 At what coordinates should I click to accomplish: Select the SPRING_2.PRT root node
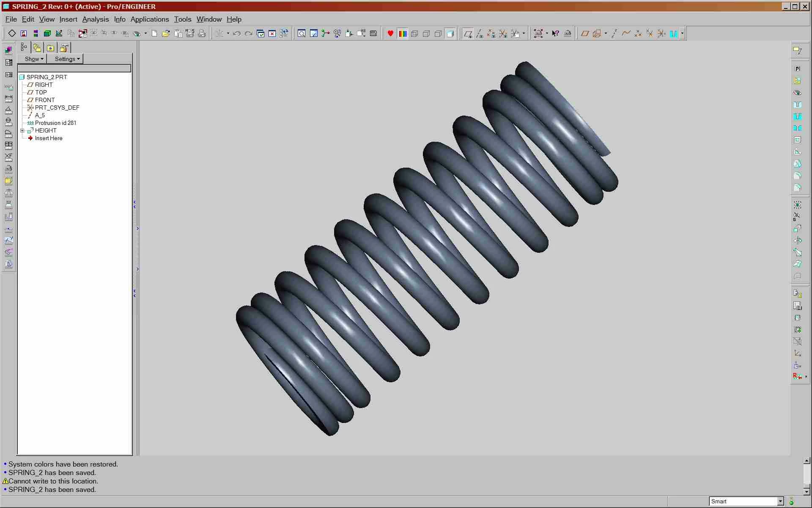coord(43,77)
